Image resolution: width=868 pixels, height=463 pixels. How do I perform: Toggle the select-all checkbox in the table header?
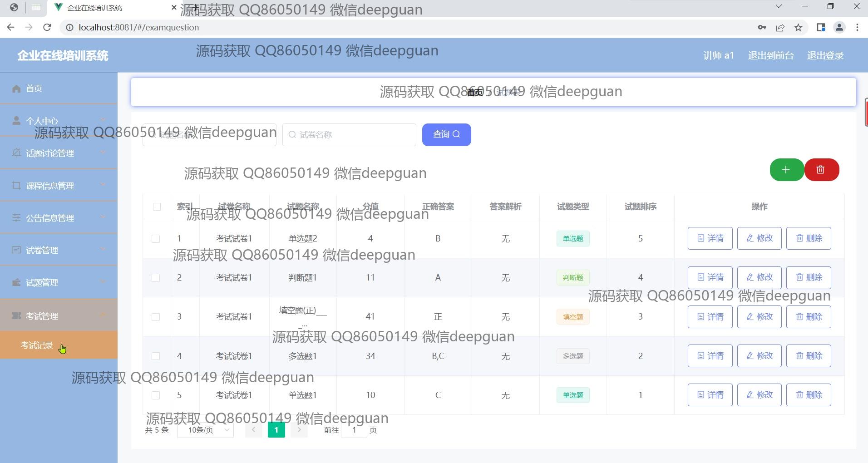(x=157, y=207)
